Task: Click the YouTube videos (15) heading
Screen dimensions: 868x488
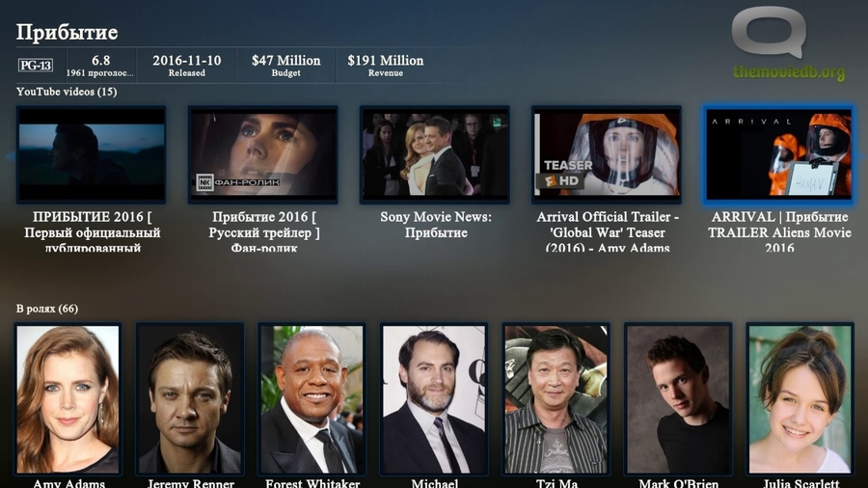Action: point(67,92)
